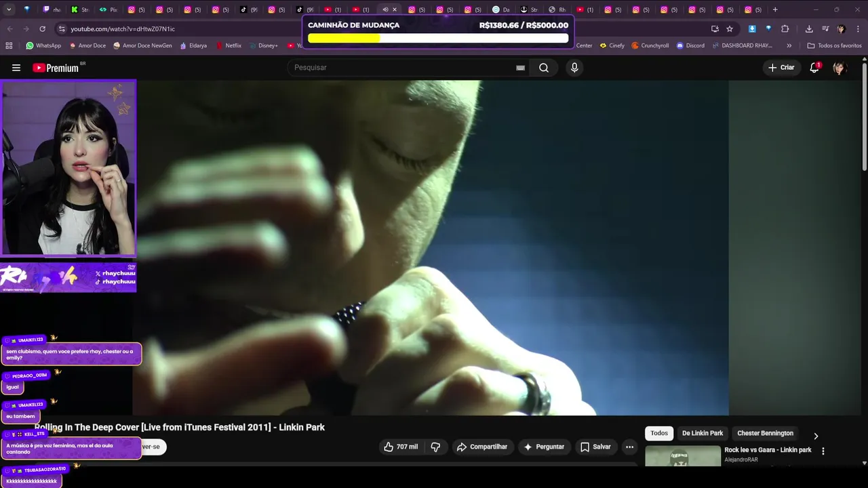
Task: Open the browser extensions puzzle icon
Action: pos(785,29)
